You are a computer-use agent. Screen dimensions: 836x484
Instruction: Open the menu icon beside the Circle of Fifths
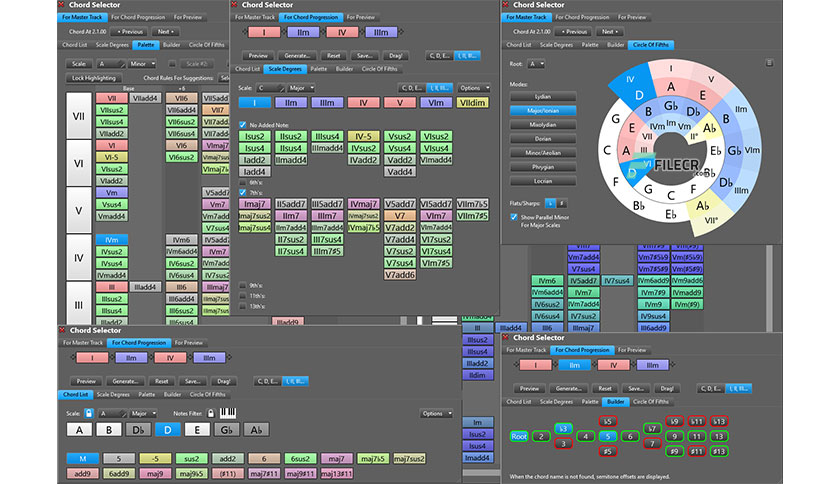769,63
